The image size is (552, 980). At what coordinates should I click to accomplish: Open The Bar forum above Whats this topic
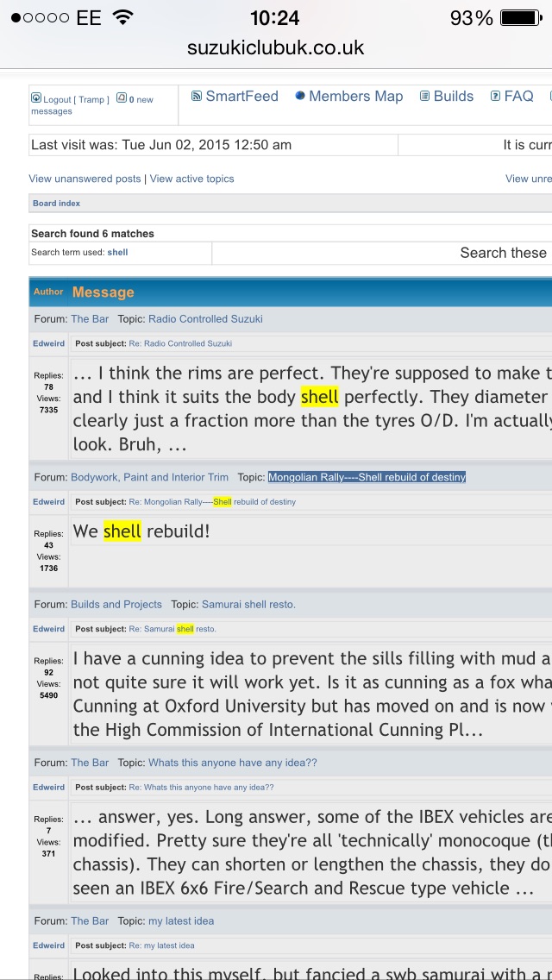(x=90, y=763)
